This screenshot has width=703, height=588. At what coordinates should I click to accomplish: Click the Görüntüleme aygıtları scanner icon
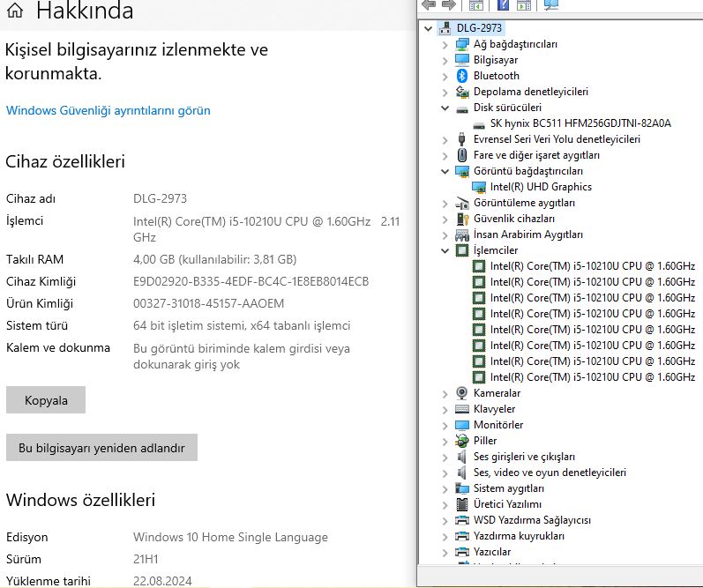462,203
